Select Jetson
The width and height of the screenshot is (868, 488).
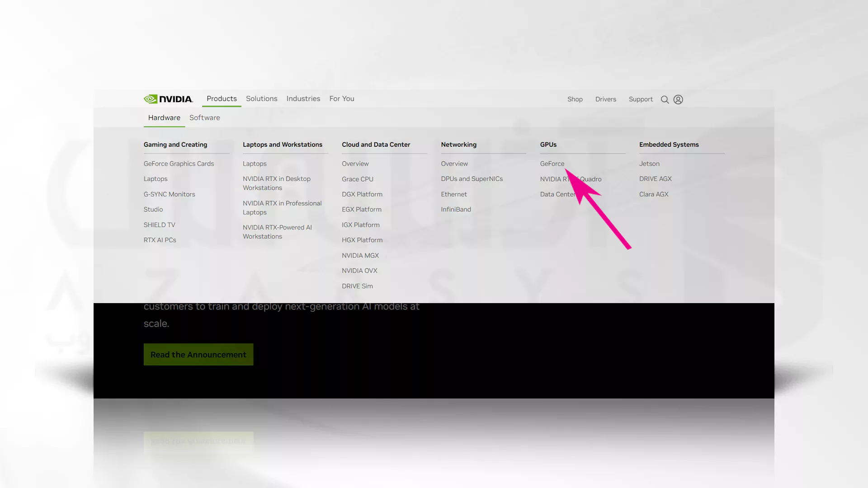coord(649,164)
